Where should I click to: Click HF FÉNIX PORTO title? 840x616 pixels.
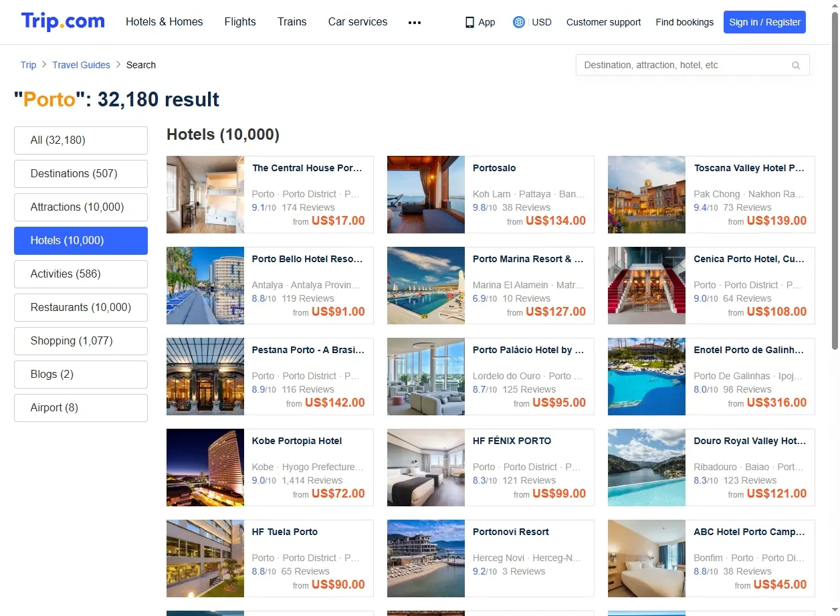coord(512,441)
